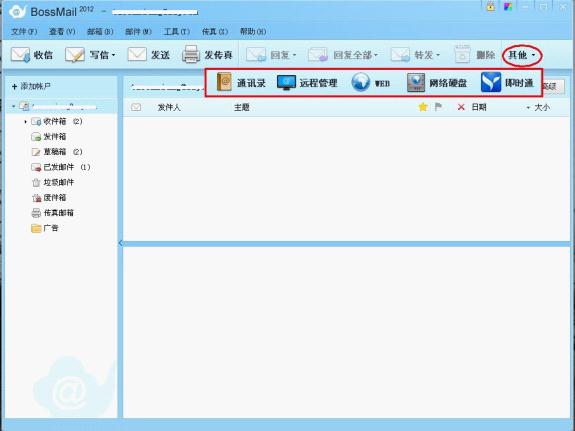Click the 发传真 send fax printer icon

pos(191,54)
